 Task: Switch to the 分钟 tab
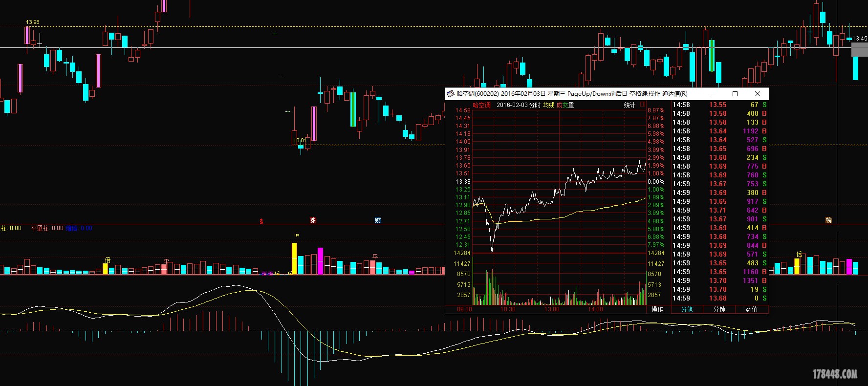[719, 309]
